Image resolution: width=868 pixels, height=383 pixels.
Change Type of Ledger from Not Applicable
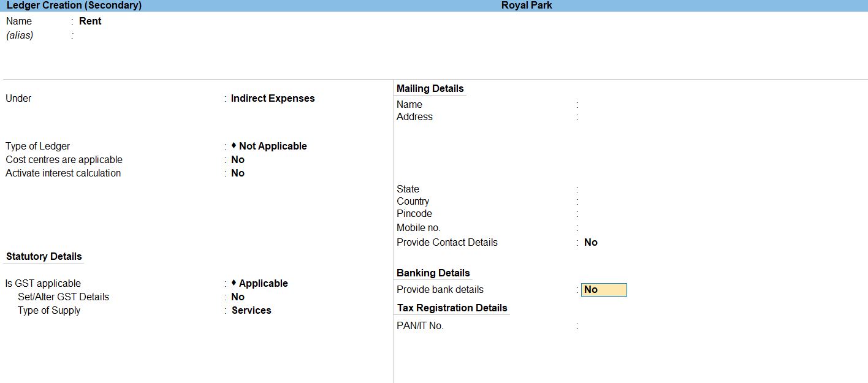tap(272, 146)
